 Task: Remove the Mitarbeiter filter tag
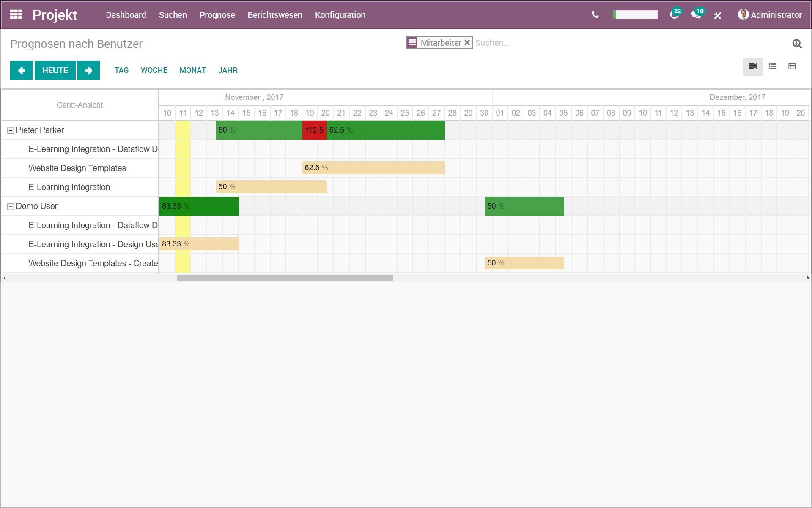tap(467, 43)
